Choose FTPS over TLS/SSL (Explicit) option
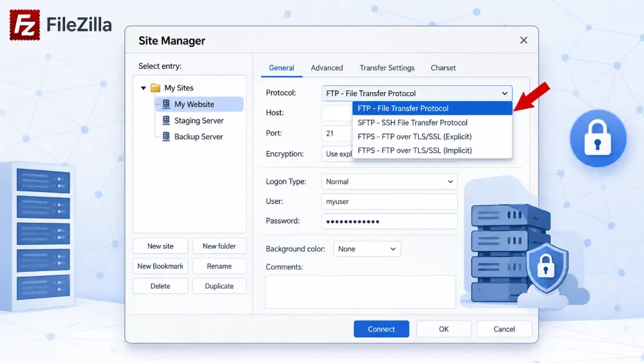This screenshot has height=363, width=644. tap(432, 137)
